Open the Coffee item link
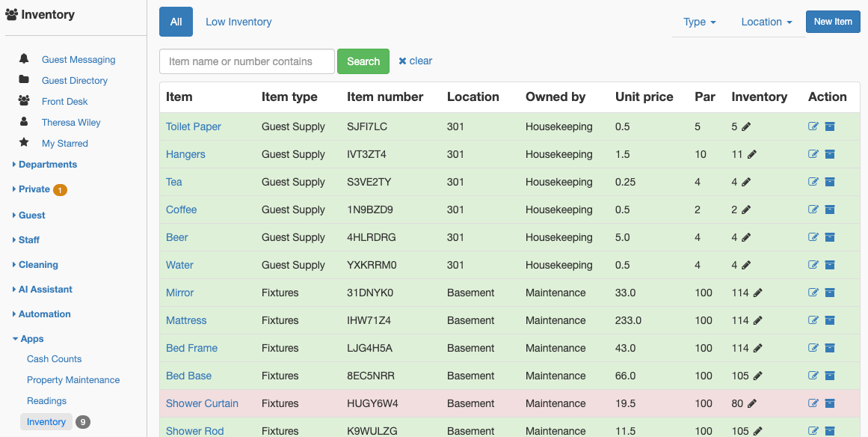Viewport: 868px width, 437px height. click(181, 210)
